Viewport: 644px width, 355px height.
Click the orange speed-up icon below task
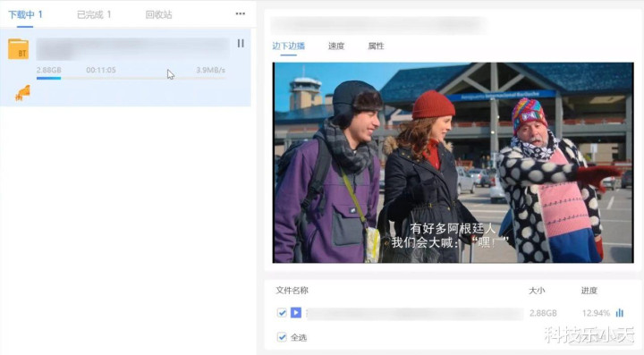coord(23,93)
